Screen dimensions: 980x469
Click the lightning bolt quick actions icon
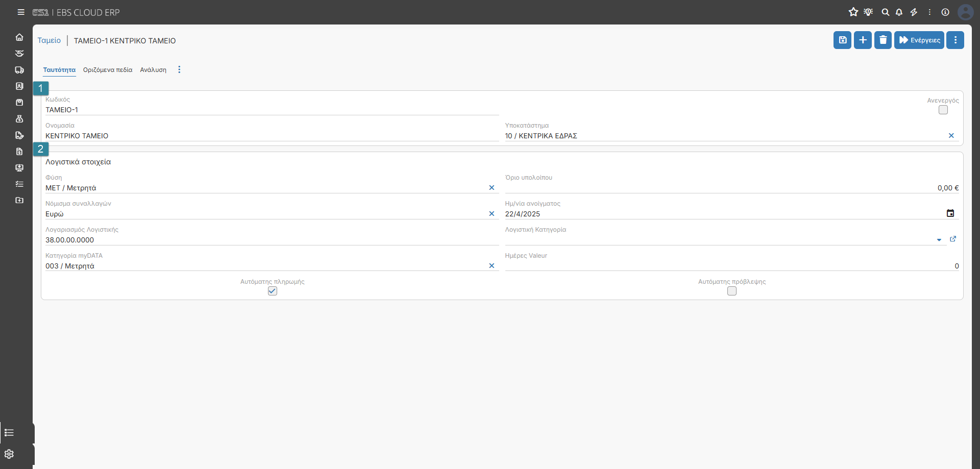point(914,12)
